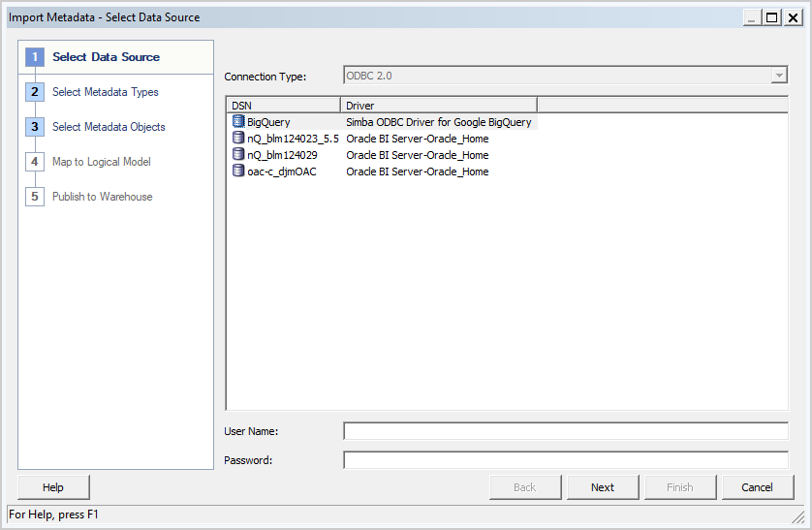Click the step 1 number icon
812x530 pixels.
coord(35,57)
